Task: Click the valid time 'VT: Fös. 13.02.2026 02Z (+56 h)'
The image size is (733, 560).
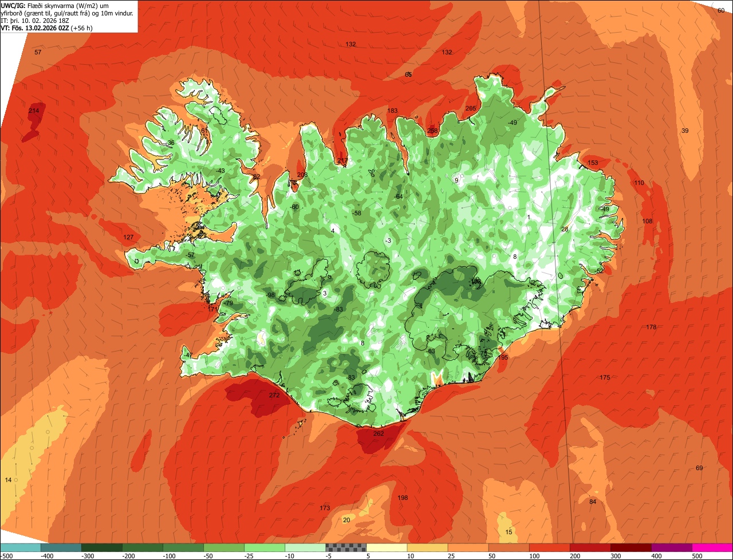Action: [47, 27]
